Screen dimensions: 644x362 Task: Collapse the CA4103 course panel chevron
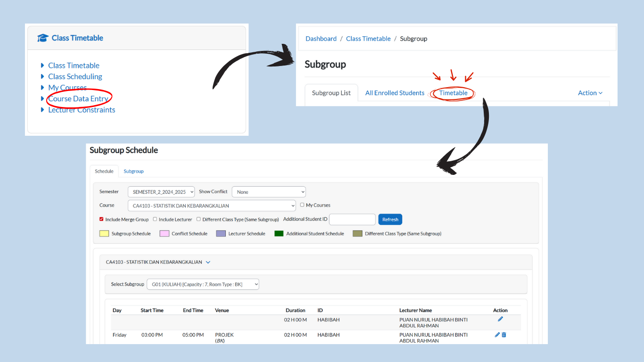tap(208, 262)
